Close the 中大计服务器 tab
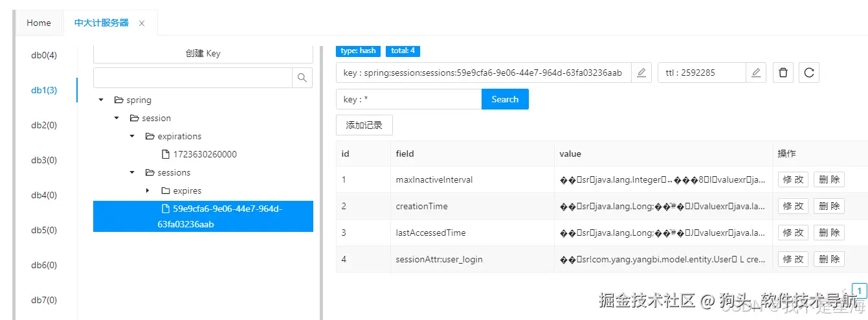 point(142,23)
